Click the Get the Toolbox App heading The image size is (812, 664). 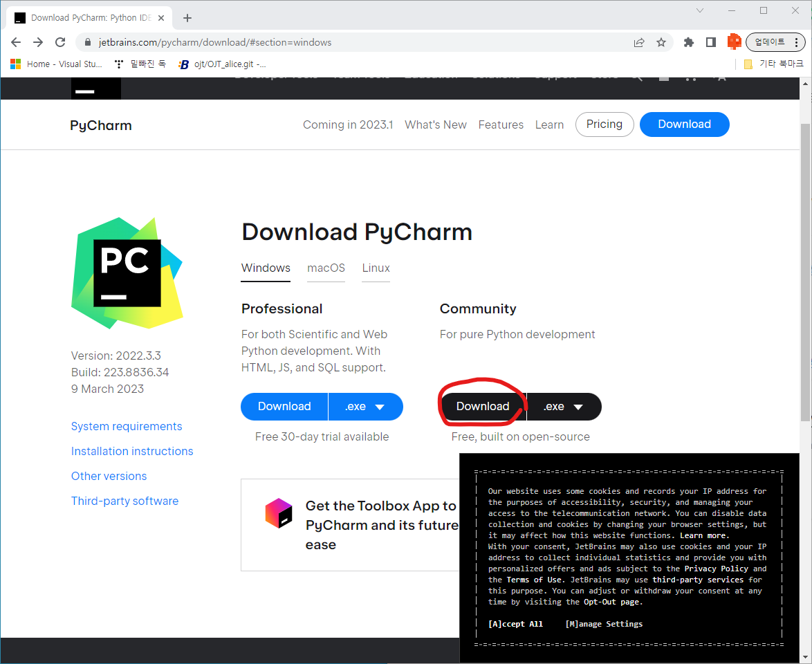382,525
